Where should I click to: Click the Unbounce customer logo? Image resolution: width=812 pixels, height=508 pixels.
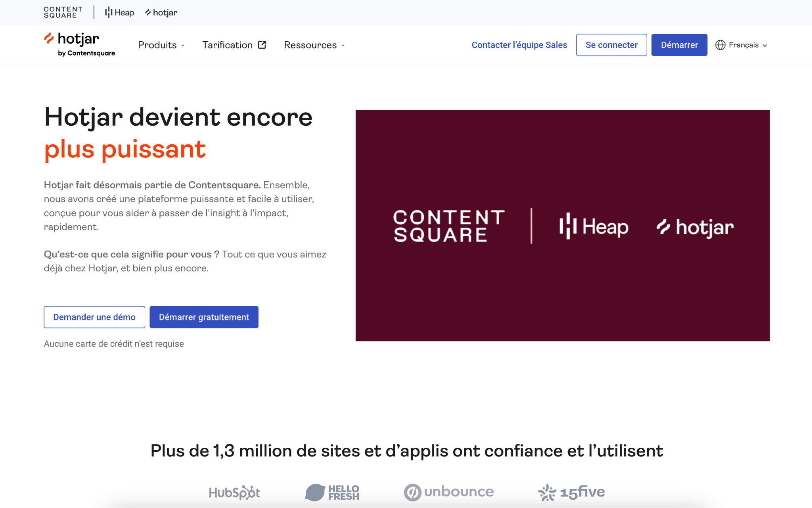449,492
